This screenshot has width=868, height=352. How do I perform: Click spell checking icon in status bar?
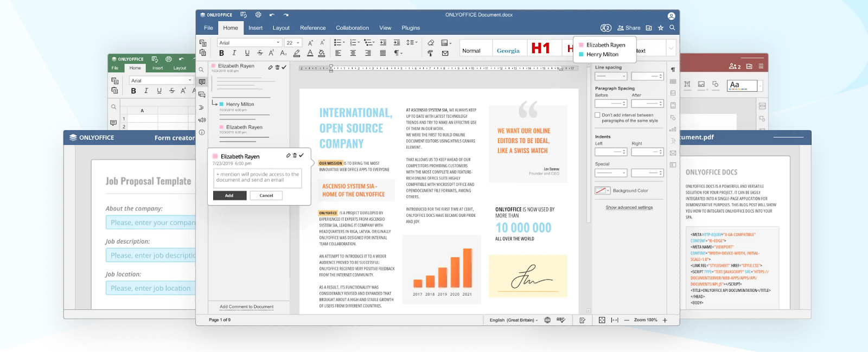(x=560, y=320)
